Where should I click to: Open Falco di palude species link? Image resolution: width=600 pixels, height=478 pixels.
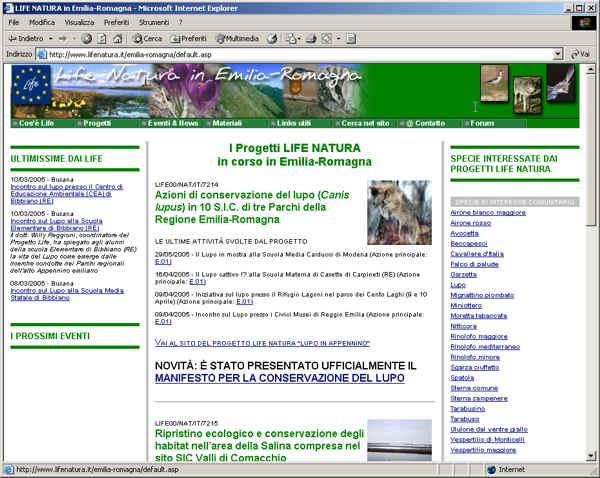pos(474,264)
